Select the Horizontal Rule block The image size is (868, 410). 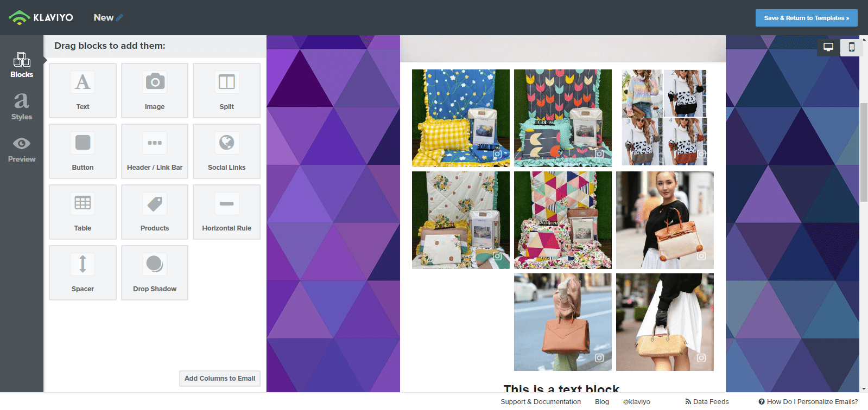point(226,212)
